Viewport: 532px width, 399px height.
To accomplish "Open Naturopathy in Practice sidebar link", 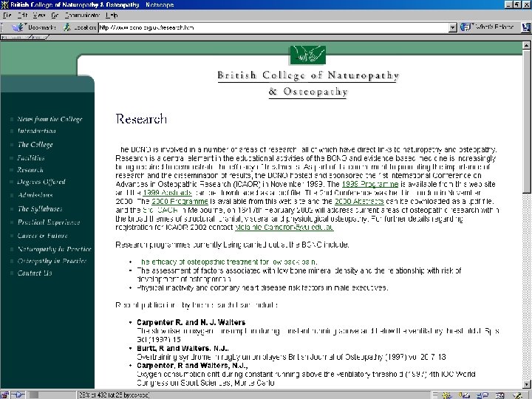I will [54, 249].
